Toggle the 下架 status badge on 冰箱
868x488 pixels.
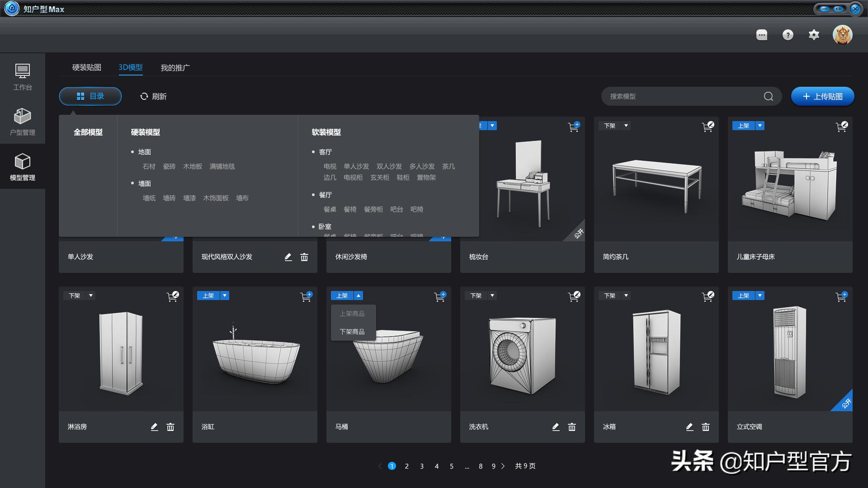tap(610, 296)
